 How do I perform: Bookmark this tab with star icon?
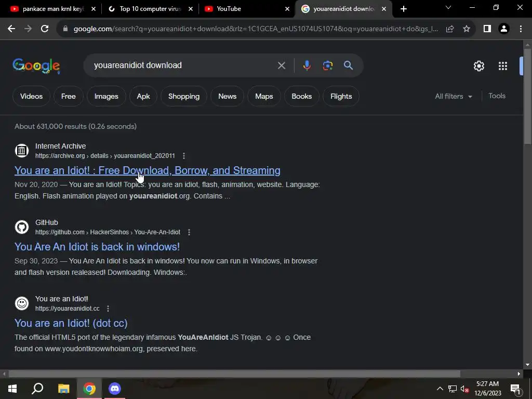(x=467, y=29)
